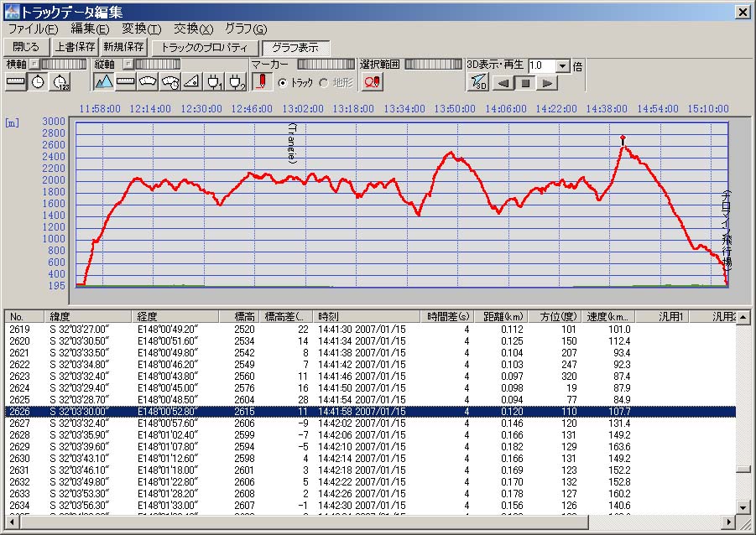
Task: Select the clock time horizontal axis icon
Action: 39,81
